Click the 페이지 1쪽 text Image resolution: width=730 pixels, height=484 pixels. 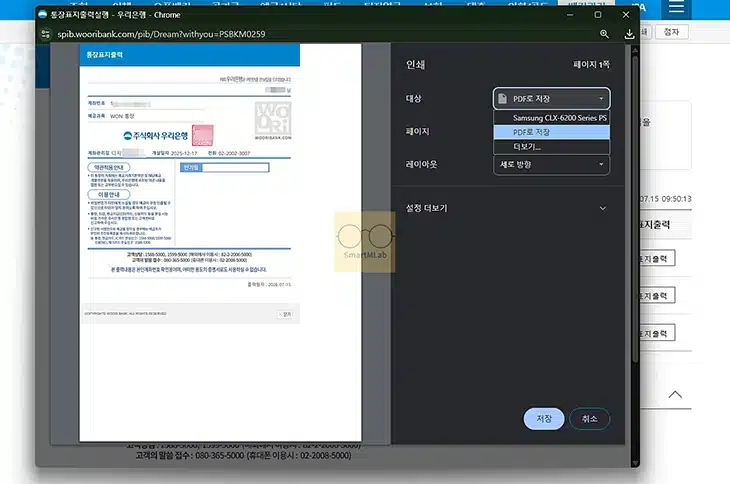pyautogui.click(x=591, y=64)
